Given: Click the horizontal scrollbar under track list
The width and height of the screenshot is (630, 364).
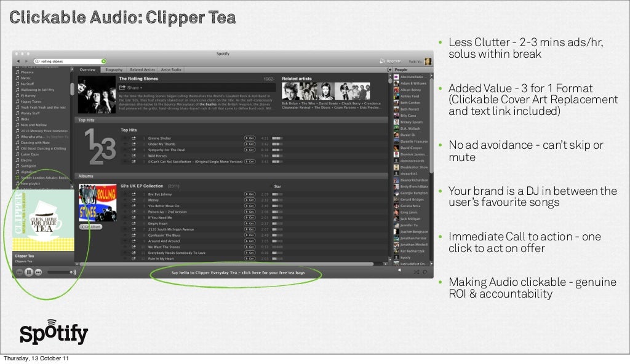Looking at the screenshot, I should (x=226, y=264).
